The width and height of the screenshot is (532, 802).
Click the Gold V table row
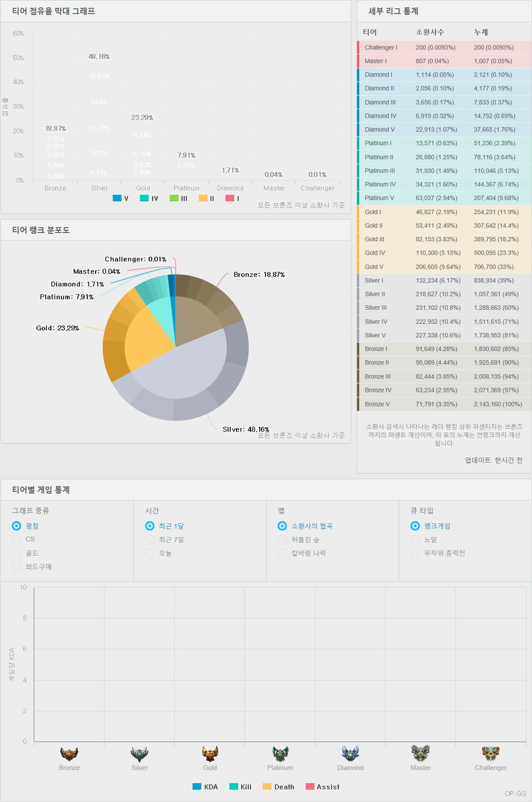[444, 267]
